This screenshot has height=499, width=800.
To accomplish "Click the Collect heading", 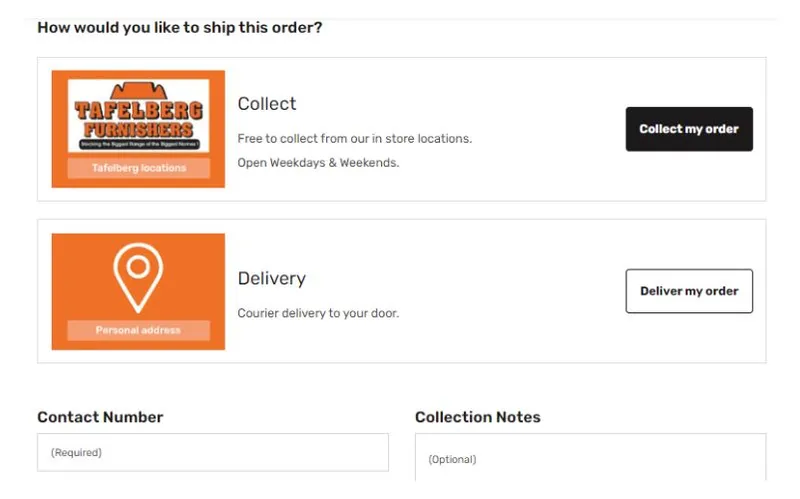I will 267,104.
